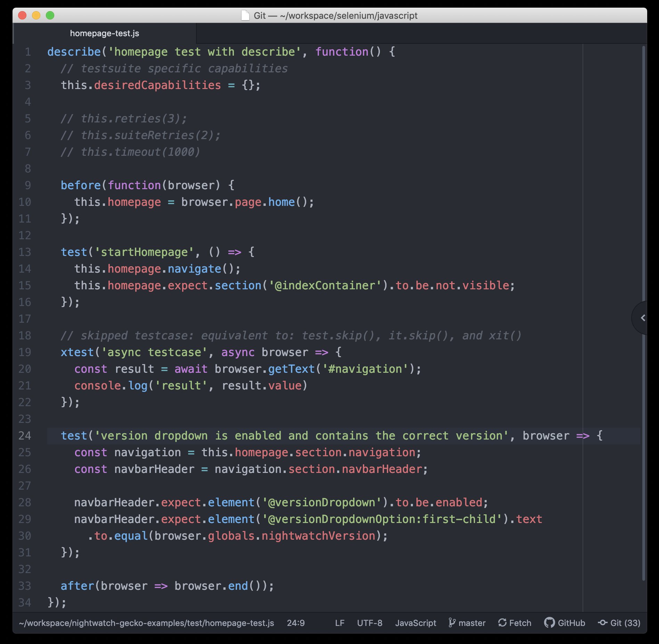Click the window title 'Git — ~/workspace/selenium/javascript'

coord(335,15)
